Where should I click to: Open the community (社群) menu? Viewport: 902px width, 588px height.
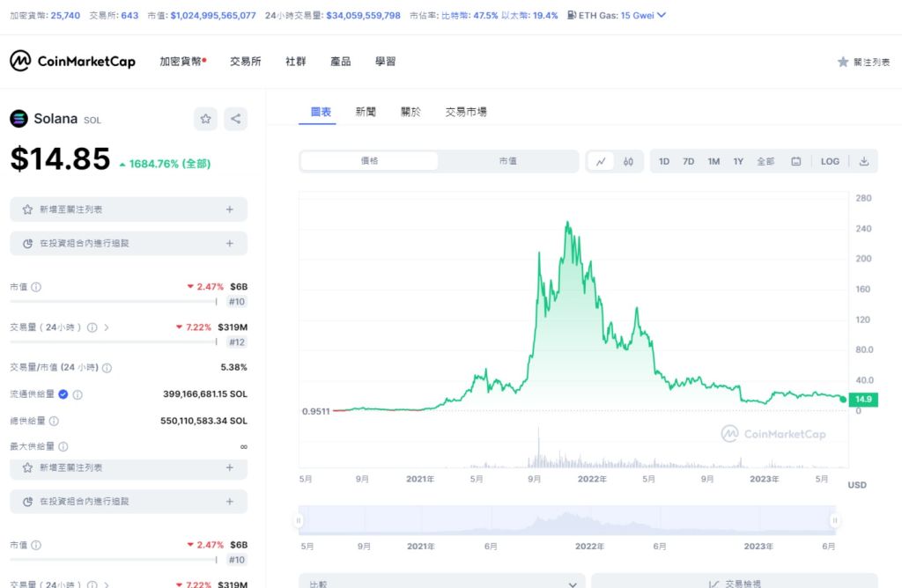[x=296, y=62]
